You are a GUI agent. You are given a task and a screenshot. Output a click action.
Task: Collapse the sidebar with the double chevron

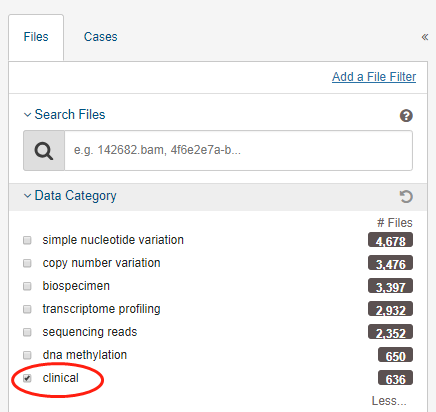coord(425,37)
